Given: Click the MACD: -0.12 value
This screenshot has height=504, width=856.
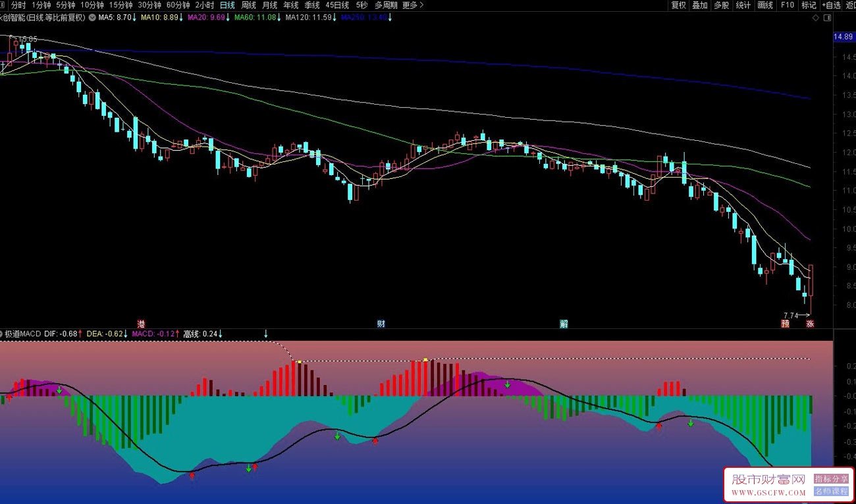Looking at the screenshot, I should [155, 334].
